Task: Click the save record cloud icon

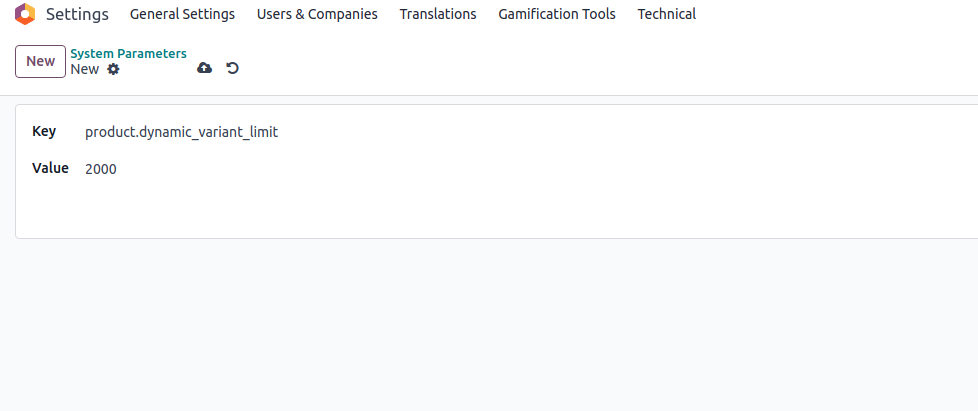Action: [x=204, y=68]
